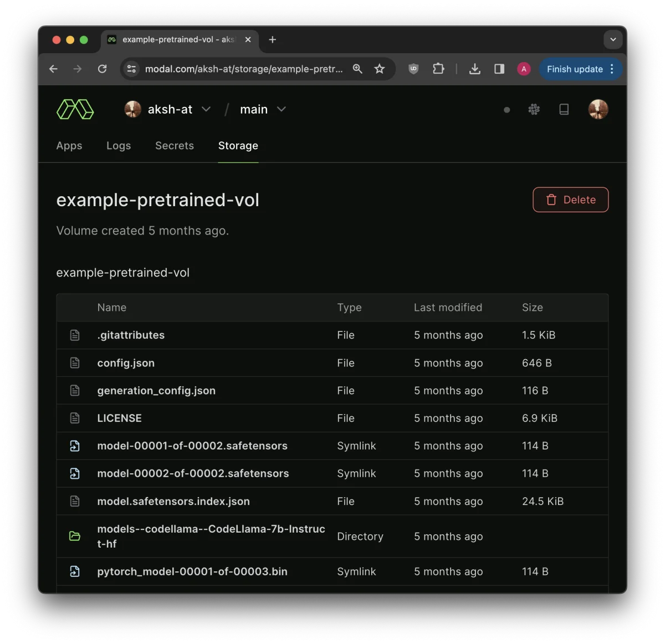
Task: Click the file icon for LICENSE
Action: click(75, 418)
